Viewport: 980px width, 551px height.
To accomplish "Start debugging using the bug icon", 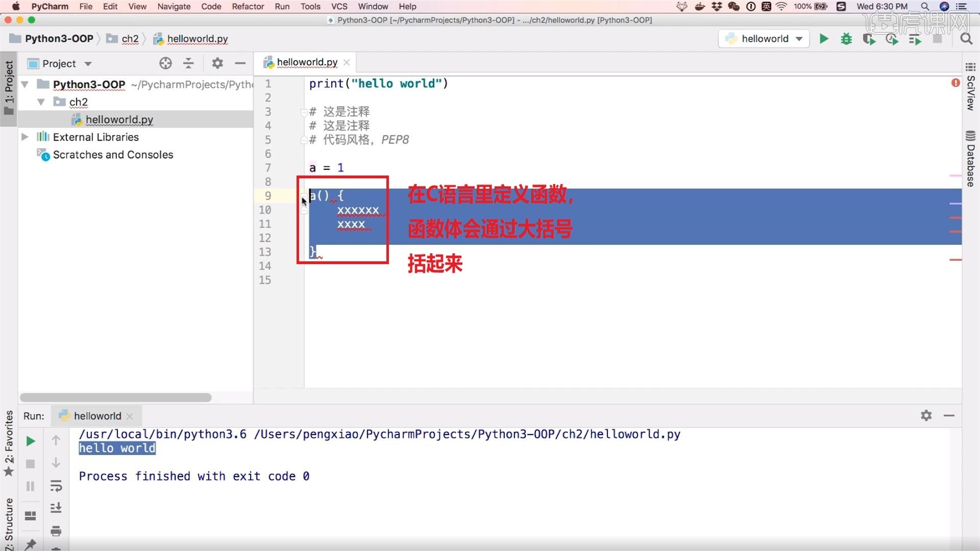I will (846, 39).
